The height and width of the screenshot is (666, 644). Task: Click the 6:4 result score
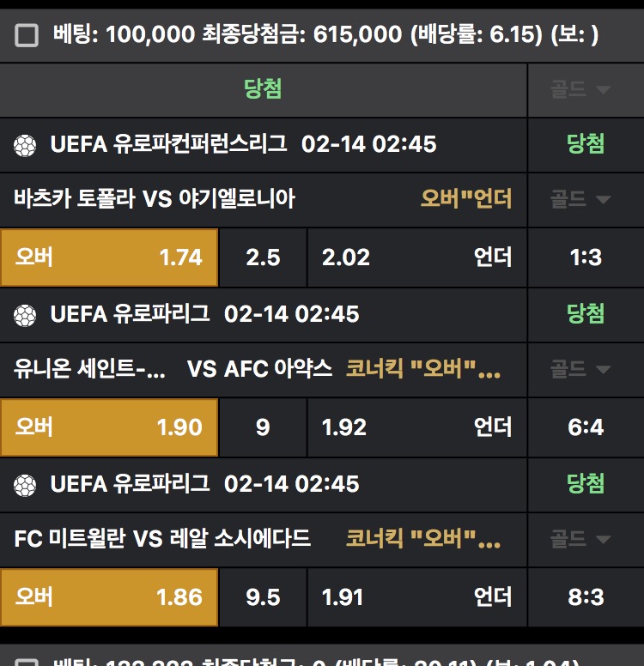click(586, 427)
